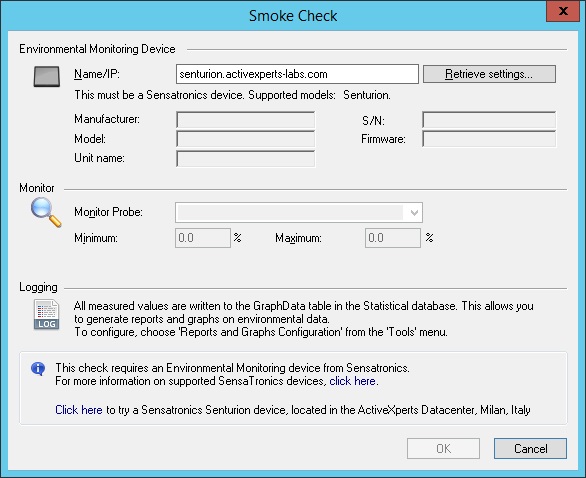Click the Cancel button

[x=530, y=448]
